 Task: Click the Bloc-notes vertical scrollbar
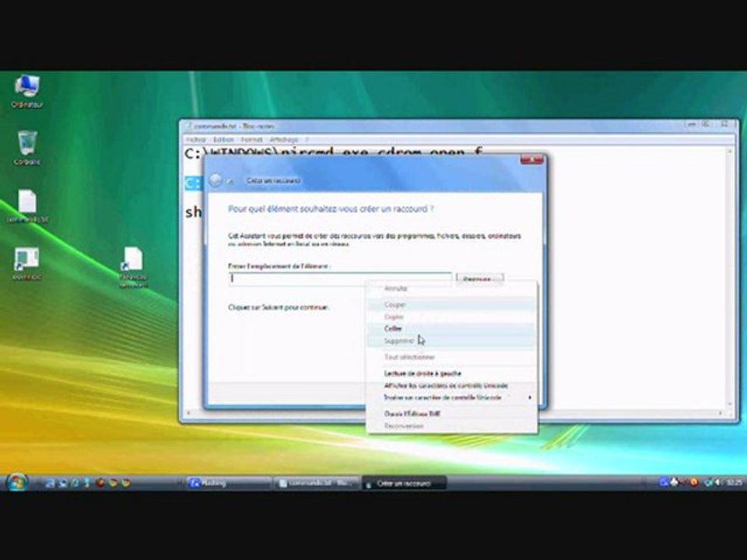[730, 277]
